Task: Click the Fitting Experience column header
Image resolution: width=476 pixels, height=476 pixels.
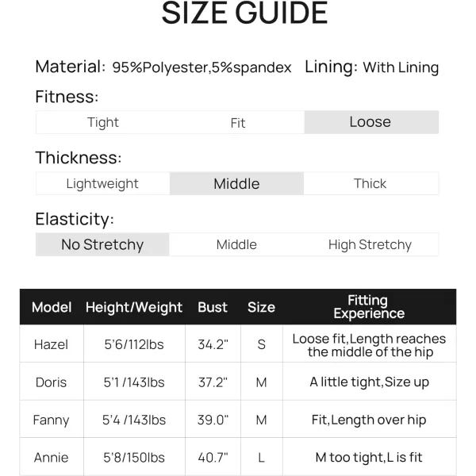Action: (368, 307)
